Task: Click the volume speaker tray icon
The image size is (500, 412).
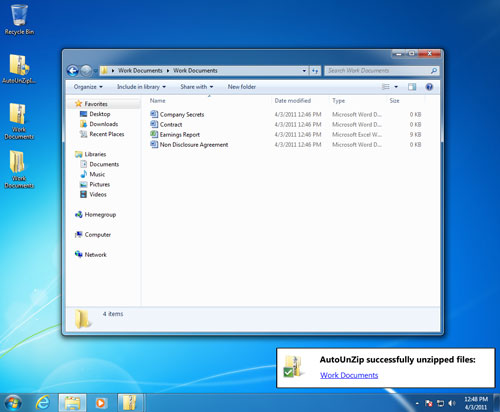Action: pyautogui.click(x=452, y=403)
